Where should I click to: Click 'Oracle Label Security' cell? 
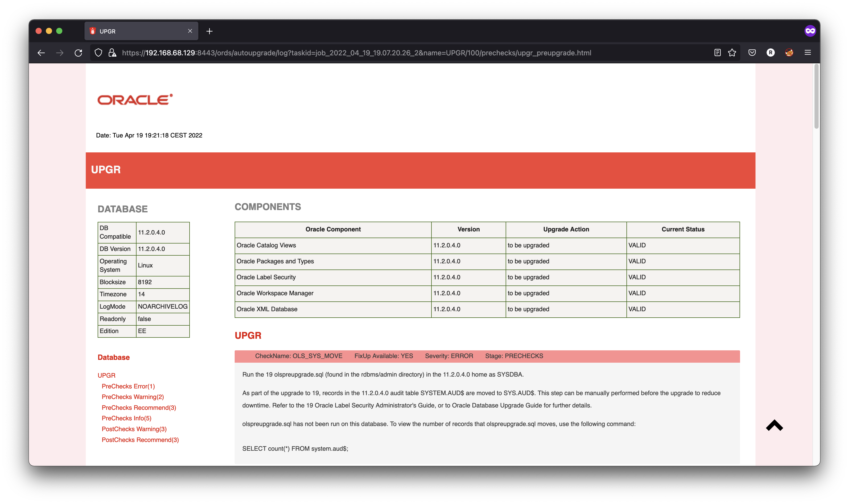(333, 277)
